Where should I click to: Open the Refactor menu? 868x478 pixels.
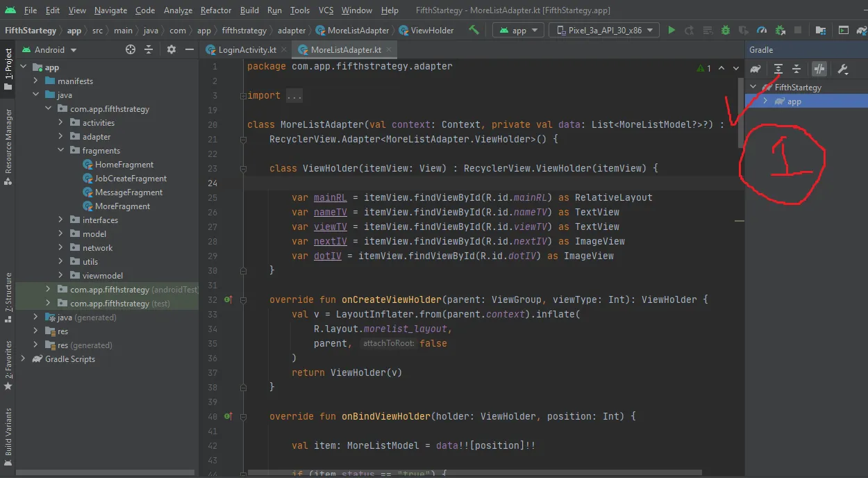(x=215, y=10)
